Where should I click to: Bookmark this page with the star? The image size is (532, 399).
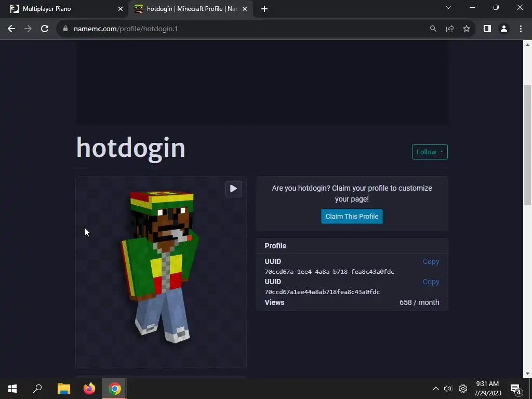coord(467,29)
